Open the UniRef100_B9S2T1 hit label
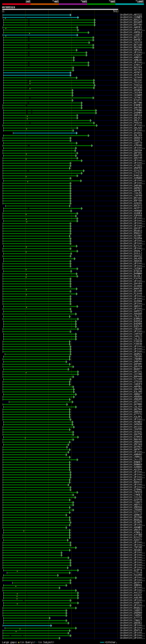Screen dimensions: 146x644 coord(131,20)
